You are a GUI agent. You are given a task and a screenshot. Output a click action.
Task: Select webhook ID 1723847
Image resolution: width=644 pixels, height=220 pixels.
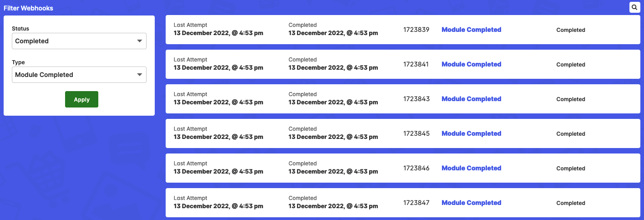click(416, 203)
